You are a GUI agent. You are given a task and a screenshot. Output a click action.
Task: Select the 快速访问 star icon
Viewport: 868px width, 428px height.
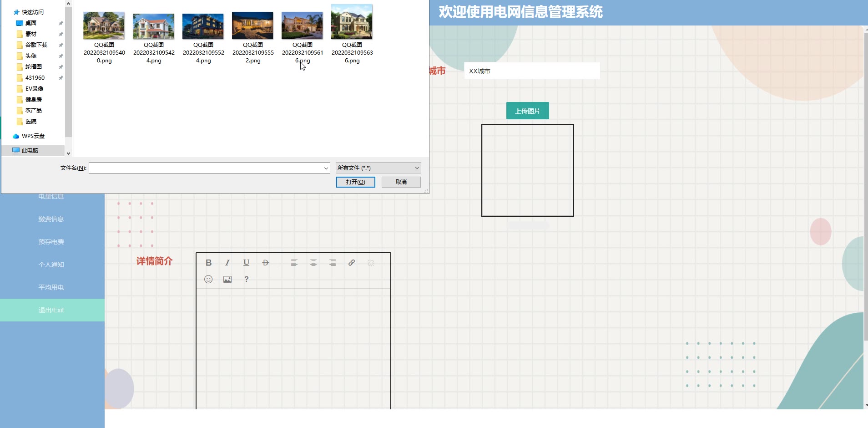16,12
